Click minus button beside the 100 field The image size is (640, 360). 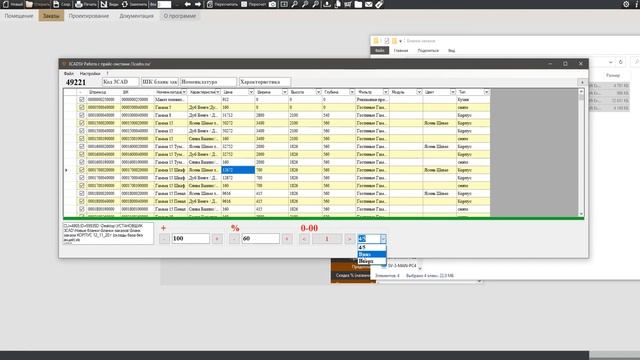(x=164, y=239)
